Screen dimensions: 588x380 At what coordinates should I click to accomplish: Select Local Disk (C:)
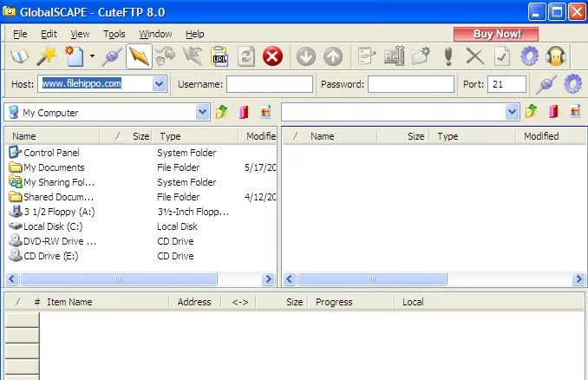[45, 226]
